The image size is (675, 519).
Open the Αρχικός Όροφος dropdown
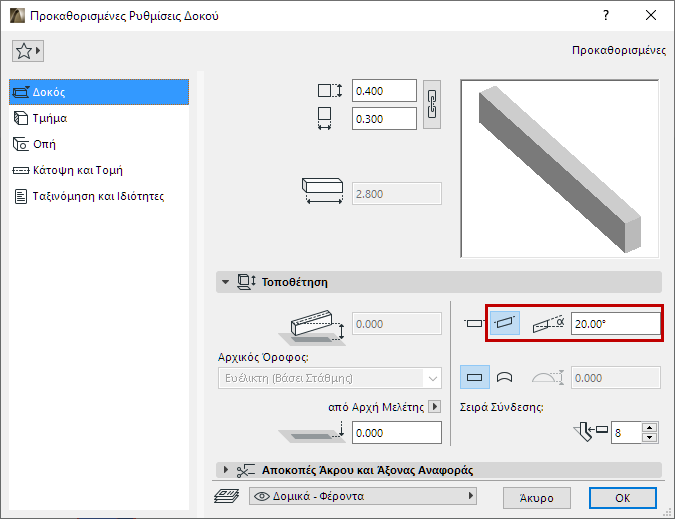[x=330, y=378]
